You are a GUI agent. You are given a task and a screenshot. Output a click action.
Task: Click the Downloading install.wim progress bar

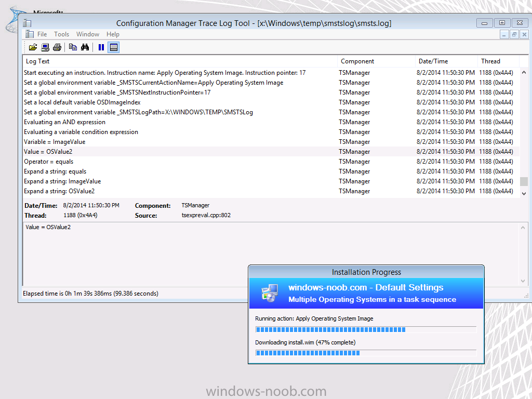366,353
